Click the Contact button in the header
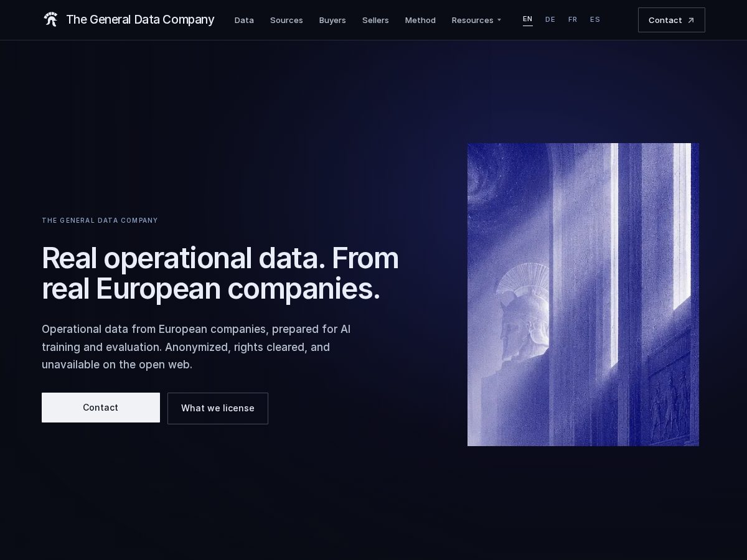747x560 pixels. click(672, 20)
